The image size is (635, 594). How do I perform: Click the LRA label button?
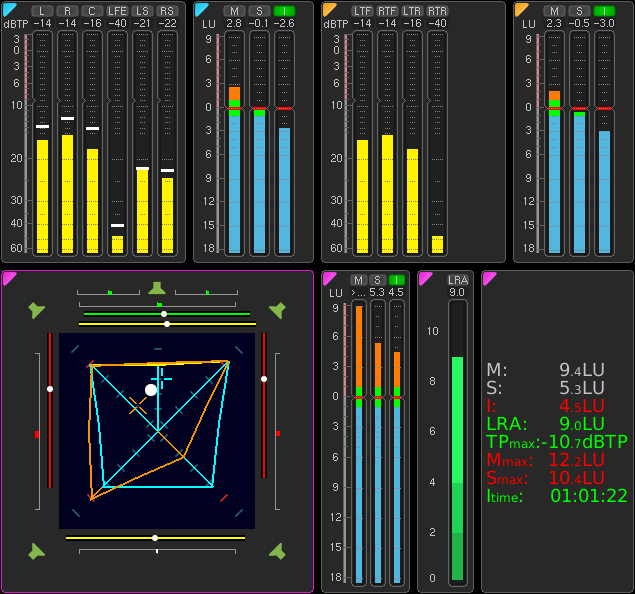457,280
